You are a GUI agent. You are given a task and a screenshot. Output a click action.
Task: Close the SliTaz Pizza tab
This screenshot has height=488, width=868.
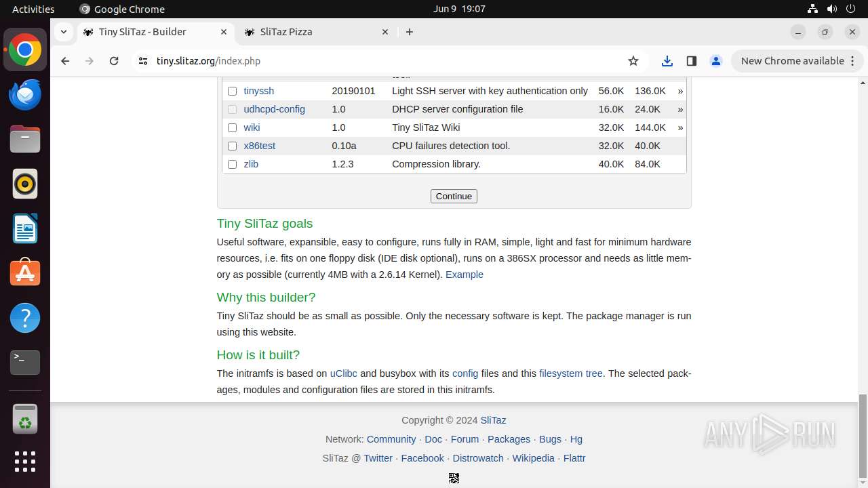coord(385,32)
